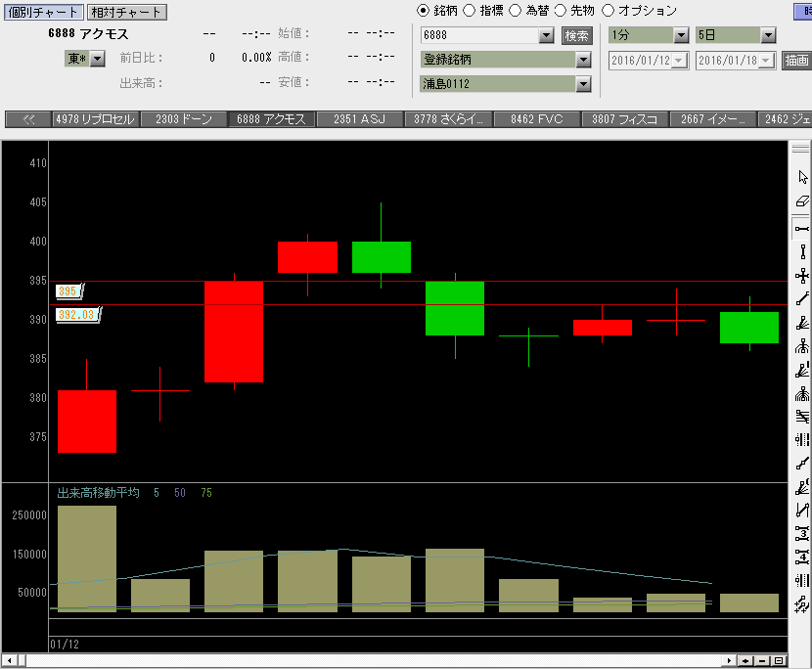Select the 2303 ドーン stock tab
The height and width of the screenshot is (669, 812).
pos(184,119)
